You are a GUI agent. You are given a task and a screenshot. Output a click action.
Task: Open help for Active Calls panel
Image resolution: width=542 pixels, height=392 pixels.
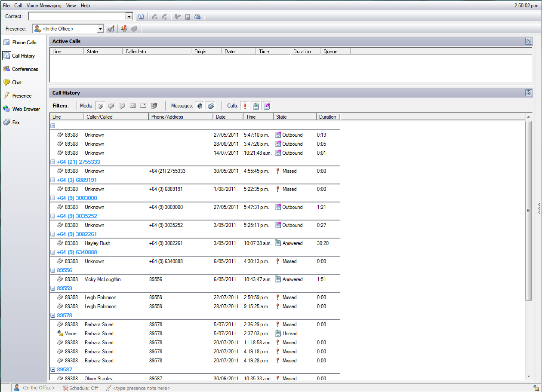pyautogui.click(x=529, y=41)
